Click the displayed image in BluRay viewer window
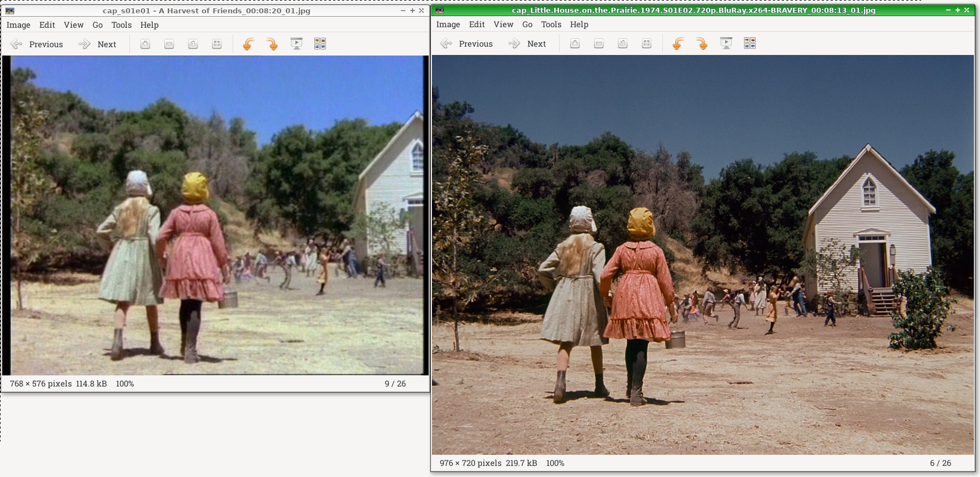Screen dimensions: 980x477 (x=703, y=255)
